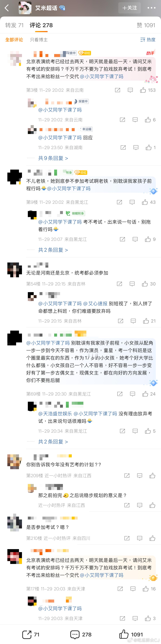Screen dimensions: 161x644
Task: Like the post showing 1091
Action: (x=131, y=634)
